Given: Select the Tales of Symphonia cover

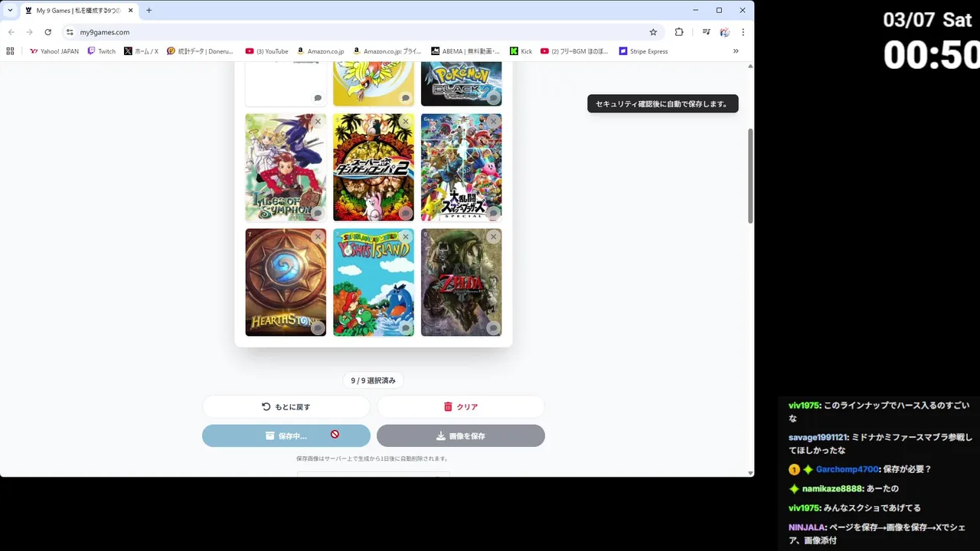Looking at the screenshot, I should click(x=286, y=168).
